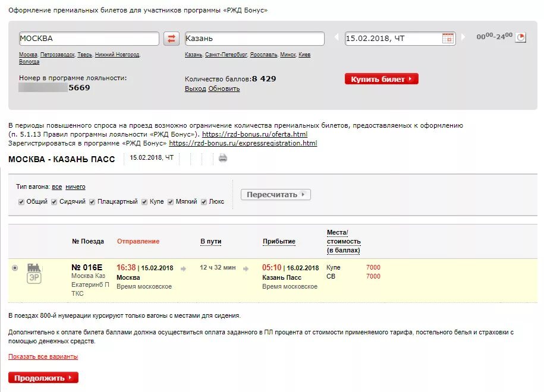Open Показать все варианты link
The height and width of the screenshot is (392, 544).
(x=43, y=356)
